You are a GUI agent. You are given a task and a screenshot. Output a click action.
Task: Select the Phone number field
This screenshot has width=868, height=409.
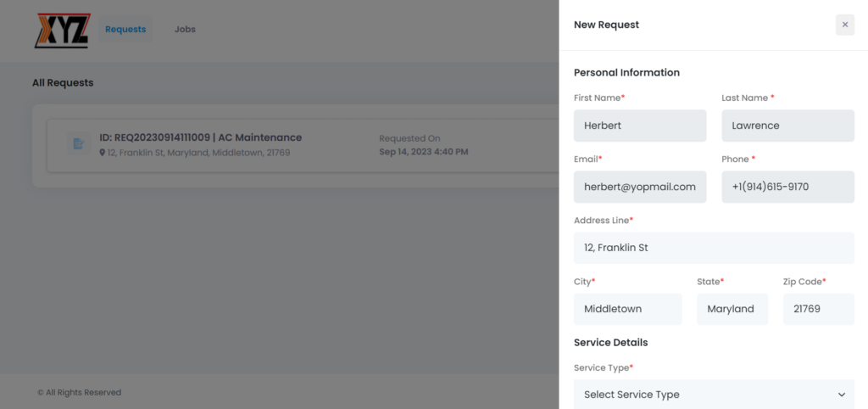(787, 187)
